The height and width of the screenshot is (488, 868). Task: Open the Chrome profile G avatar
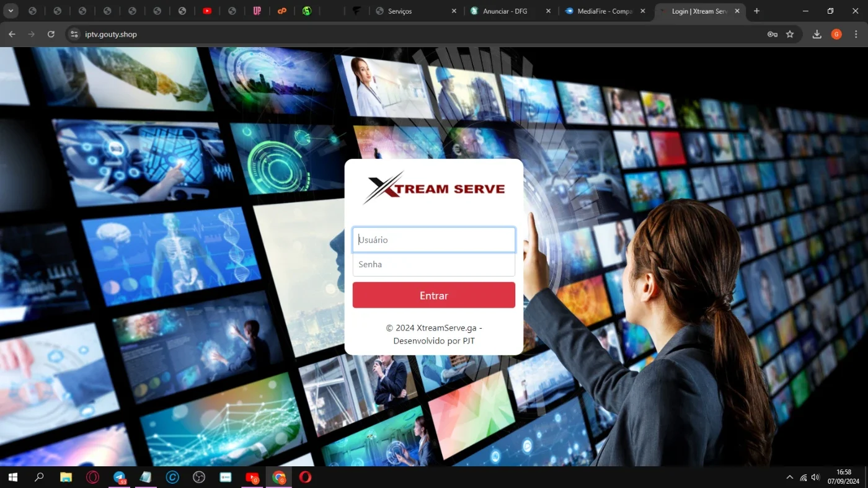coord(836,34)
